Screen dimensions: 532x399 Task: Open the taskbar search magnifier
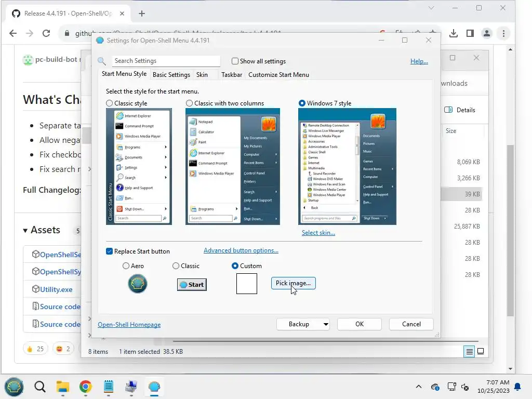coord(40,387)
